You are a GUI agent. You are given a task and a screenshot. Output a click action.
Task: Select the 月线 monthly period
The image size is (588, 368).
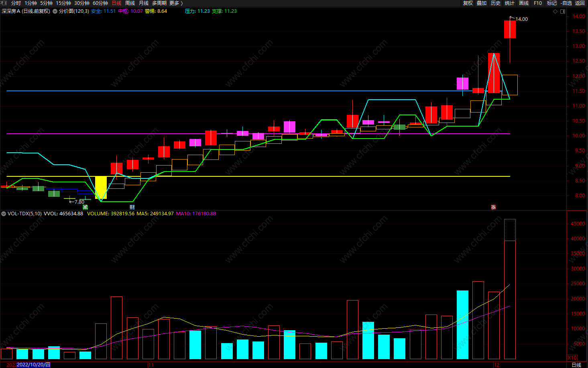click(x=144, y=3)
